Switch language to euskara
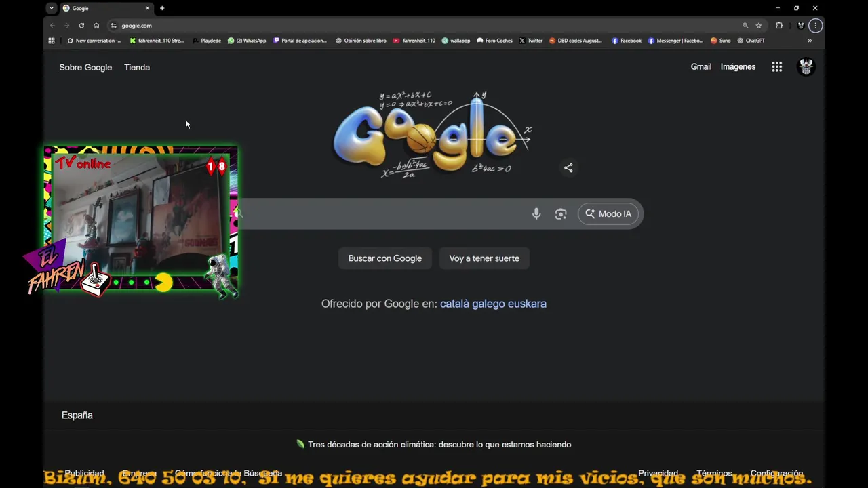 coord(527,304)
